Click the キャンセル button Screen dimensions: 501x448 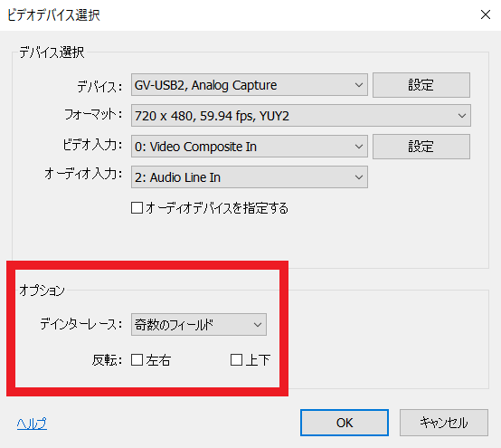tap(444, 423)
